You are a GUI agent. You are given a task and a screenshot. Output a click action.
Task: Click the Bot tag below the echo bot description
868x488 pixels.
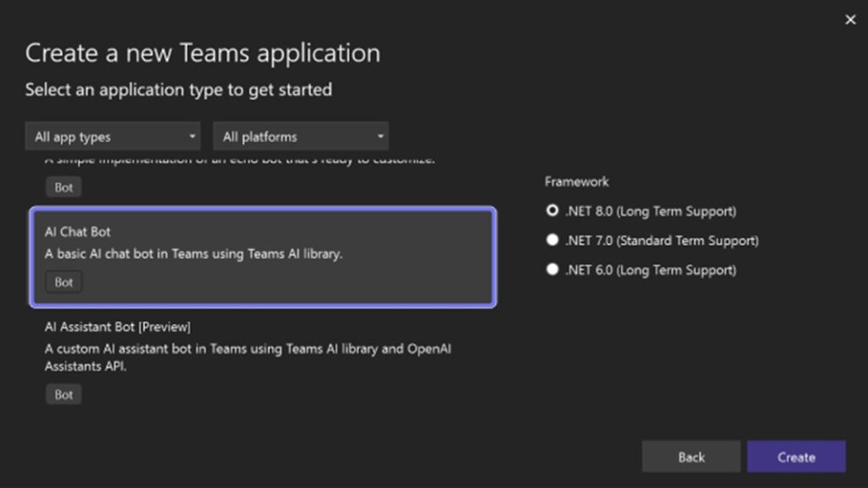(63, 186)
